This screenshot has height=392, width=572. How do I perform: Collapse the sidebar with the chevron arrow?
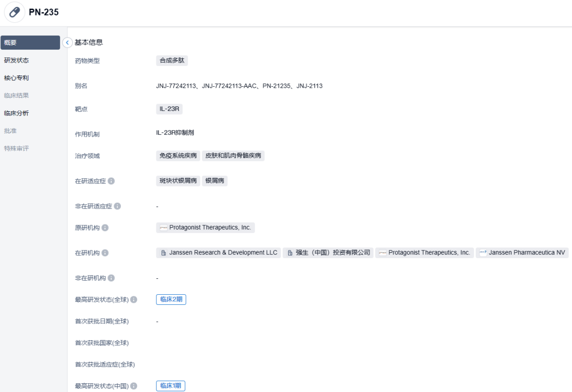coord(67,42)
